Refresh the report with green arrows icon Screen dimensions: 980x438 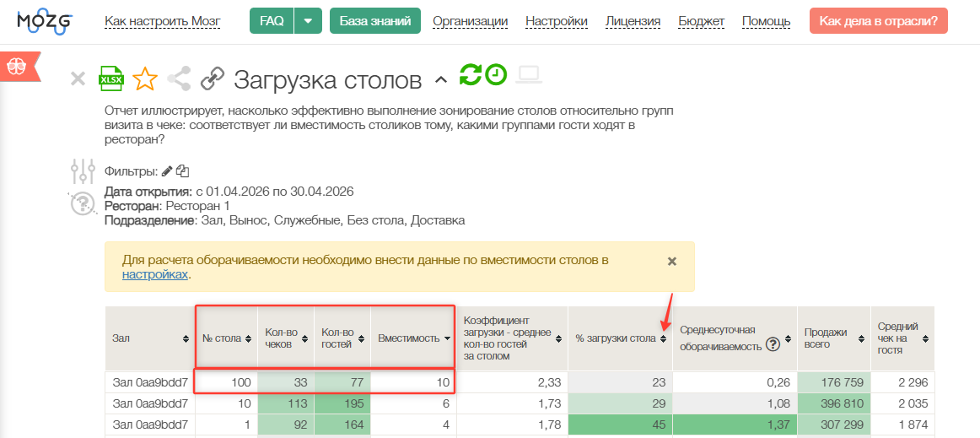pos(471,74)
